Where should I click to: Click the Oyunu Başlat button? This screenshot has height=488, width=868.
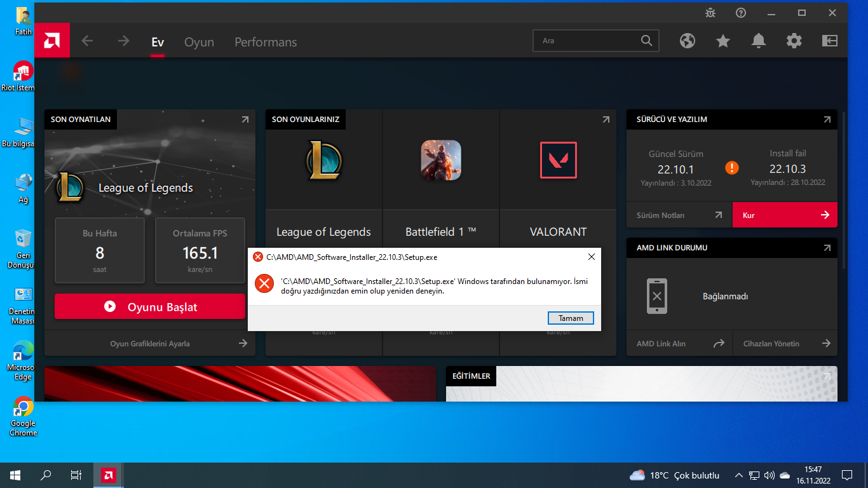150,306
